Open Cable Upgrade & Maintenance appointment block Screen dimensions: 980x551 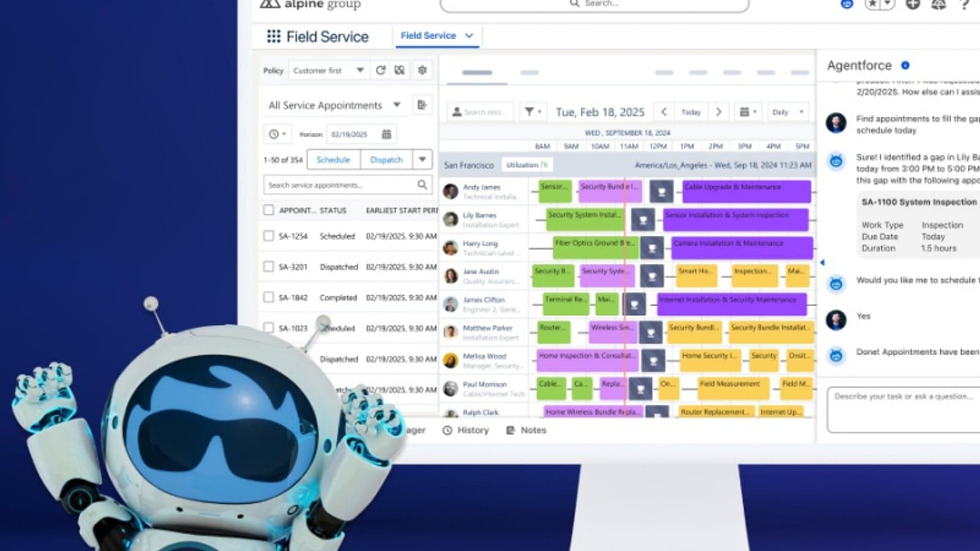[x=747, y=191]
